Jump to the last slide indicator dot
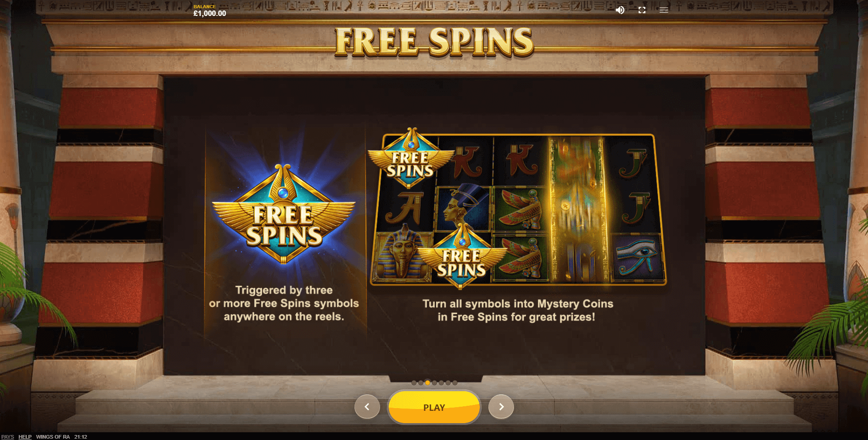The width and height of the screenshot is (868, 440). (455, 383)
